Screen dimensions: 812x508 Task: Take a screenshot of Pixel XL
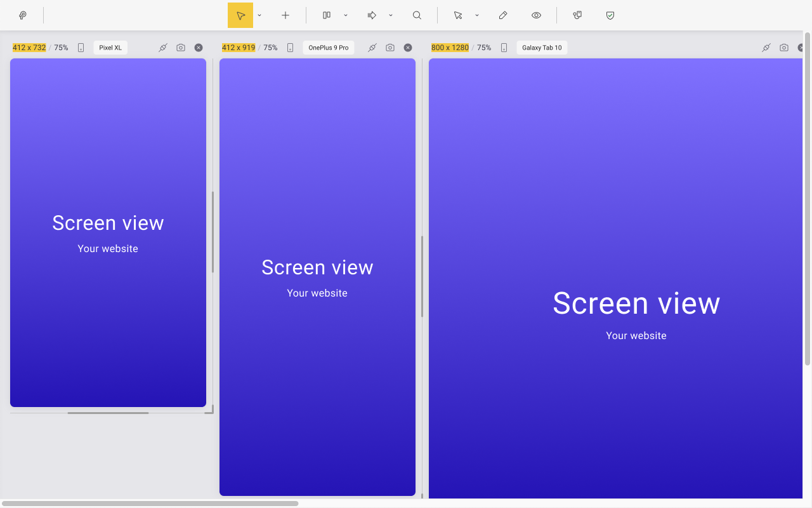[181, 48]
